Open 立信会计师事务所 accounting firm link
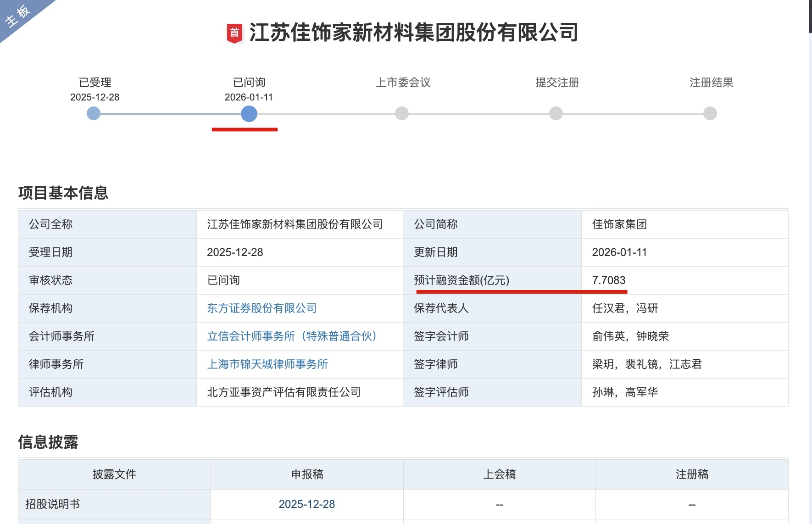The height and width of the screenshot is (524, 812). pyautogui.click(x=292, y=336)
